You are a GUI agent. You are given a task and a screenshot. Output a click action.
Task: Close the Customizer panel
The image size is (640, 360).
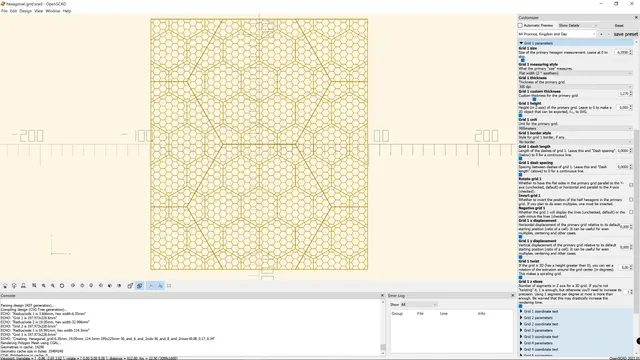click(636, 18)
